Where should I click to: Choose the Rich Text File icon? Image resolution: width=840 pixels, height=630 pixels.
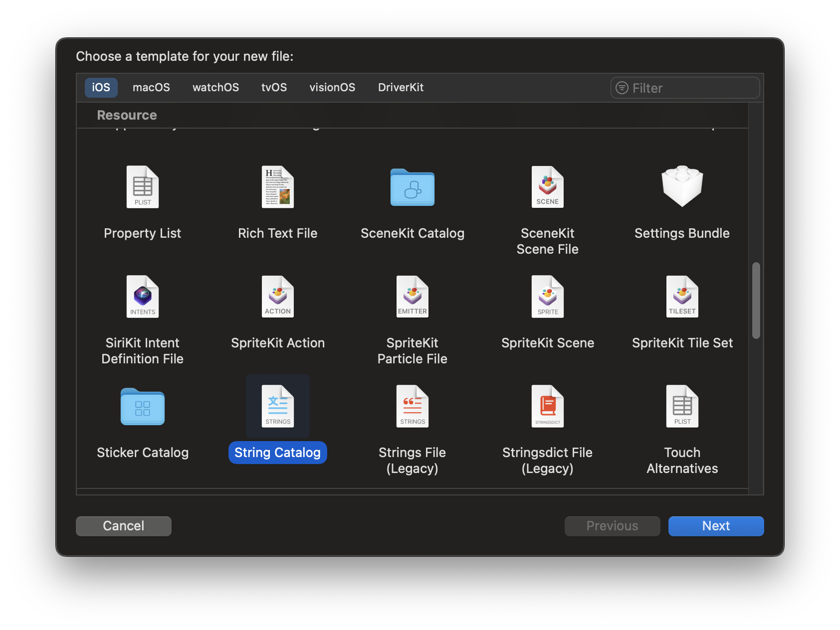tap(278, 187)
